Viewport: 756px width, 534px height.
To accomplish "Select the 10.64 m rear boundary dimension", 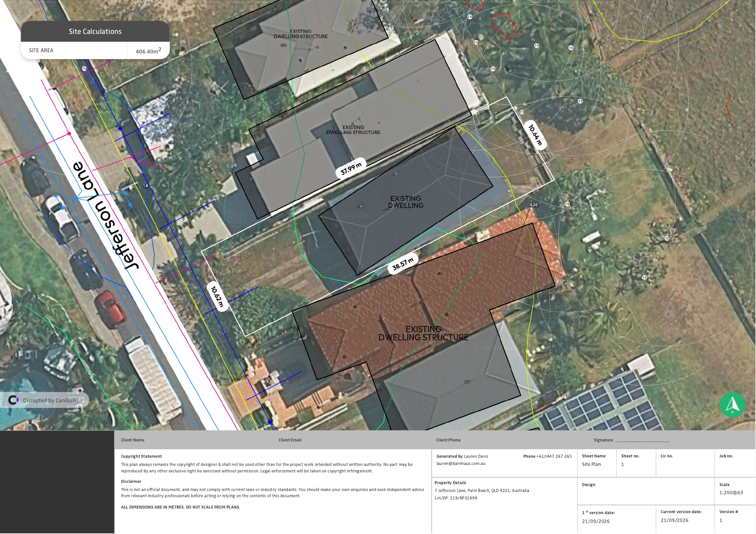I will pyautogui.click(x=535, y=135).
